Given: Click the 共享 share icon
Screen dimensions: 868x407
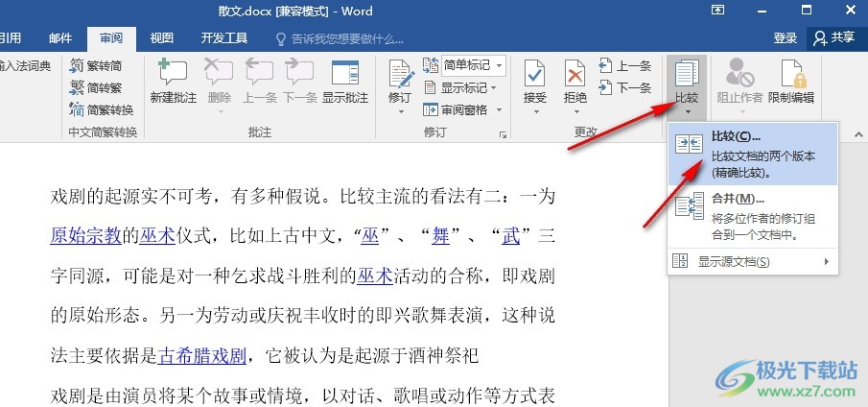Looking at the screenshot, I should pos(820,37).
